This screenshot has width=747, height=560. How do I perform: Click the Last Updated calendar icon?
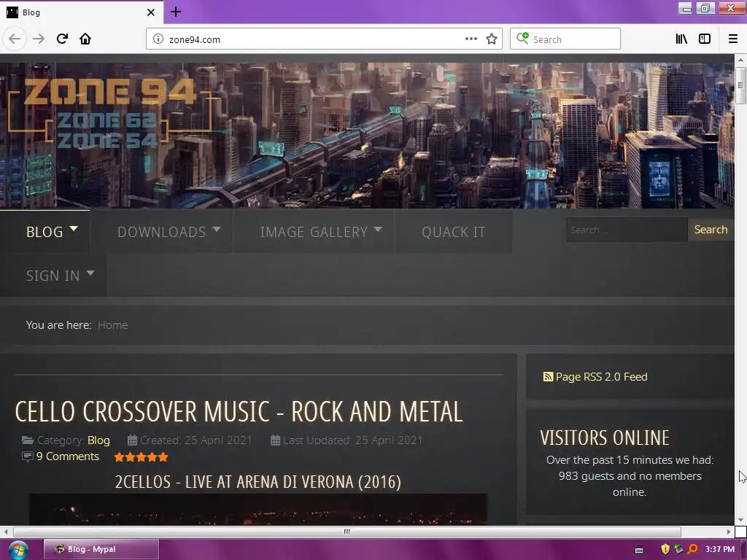(275, 440)
